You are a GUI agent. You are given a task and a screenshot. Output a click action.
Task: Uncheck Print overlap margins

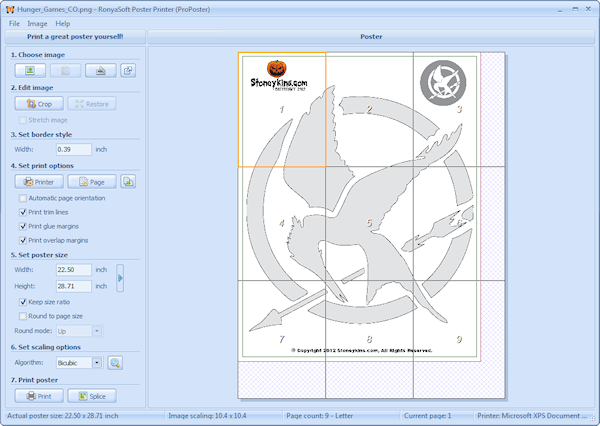pyautogui.click(x=23, y=240)
